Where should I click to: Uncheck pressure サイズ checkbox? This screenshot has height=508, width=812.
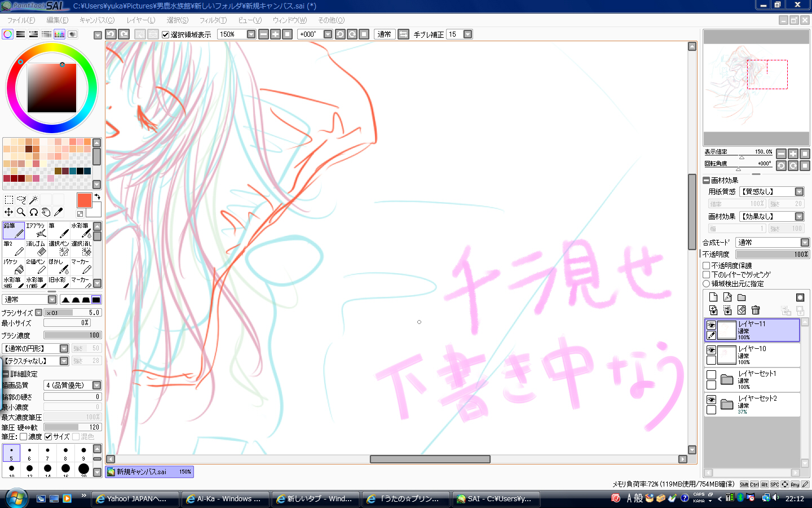(48, 436)
